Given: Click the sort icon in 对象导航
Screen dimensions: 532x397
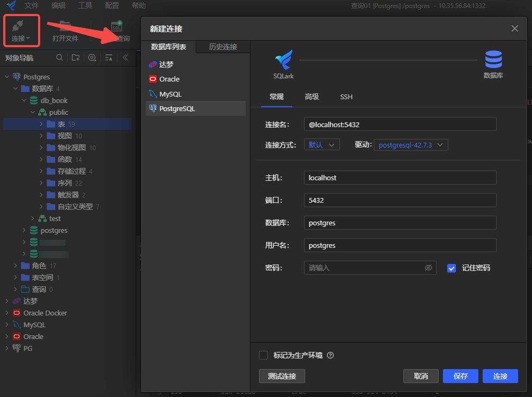Looking at the screenshot, I should click(108, 58).
